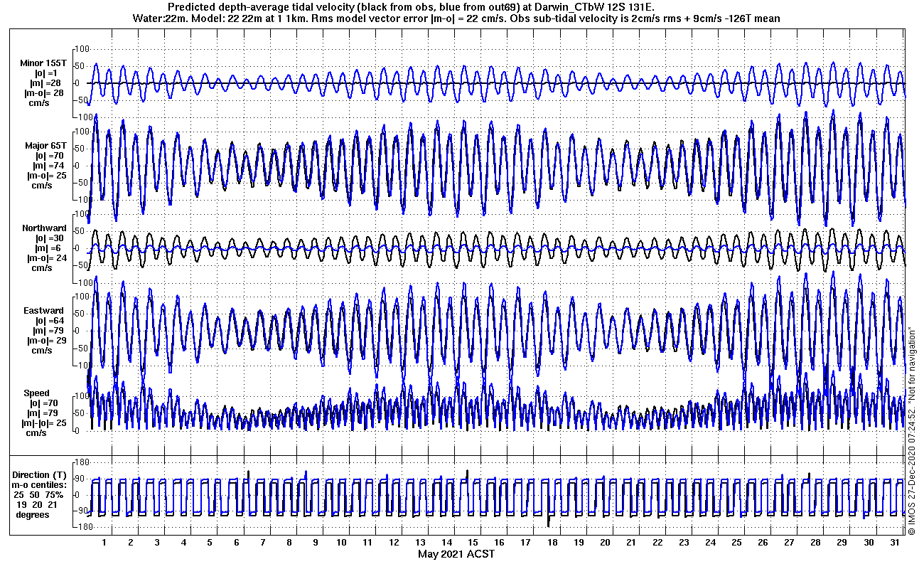
Task: Click the 'Speed' panel label
Action: tap(37, 393)
